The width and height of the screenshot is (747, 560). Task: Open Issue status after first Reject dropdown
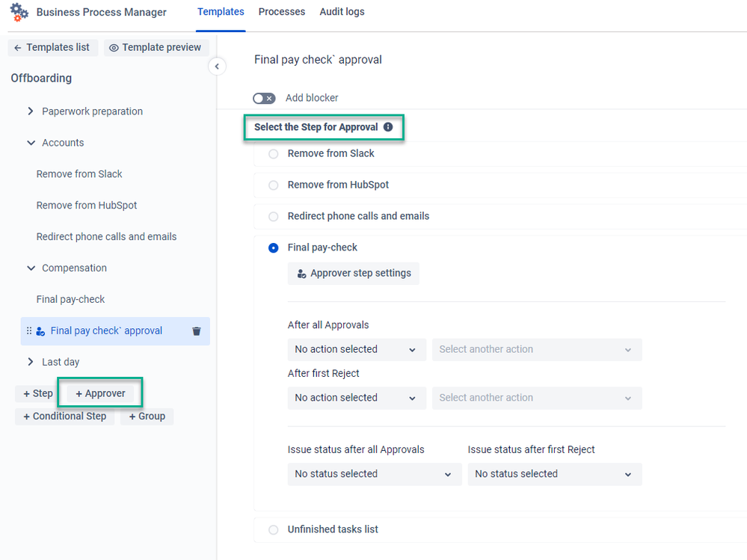coord(555,474)
